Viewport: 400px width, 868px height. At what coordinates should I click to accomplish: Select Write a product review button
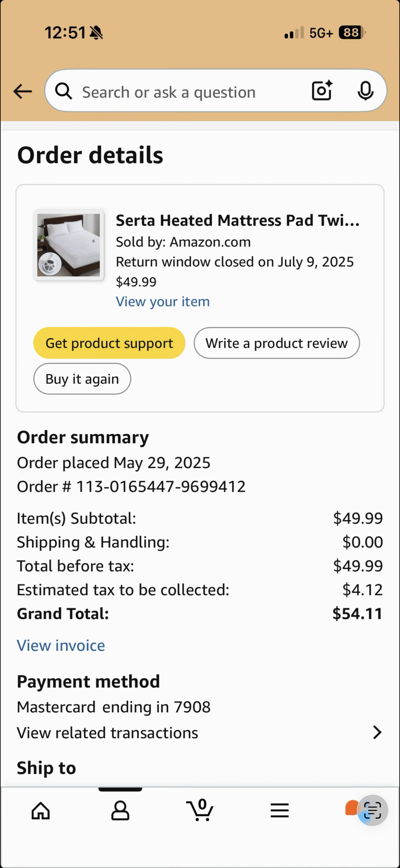pos(276,343)
